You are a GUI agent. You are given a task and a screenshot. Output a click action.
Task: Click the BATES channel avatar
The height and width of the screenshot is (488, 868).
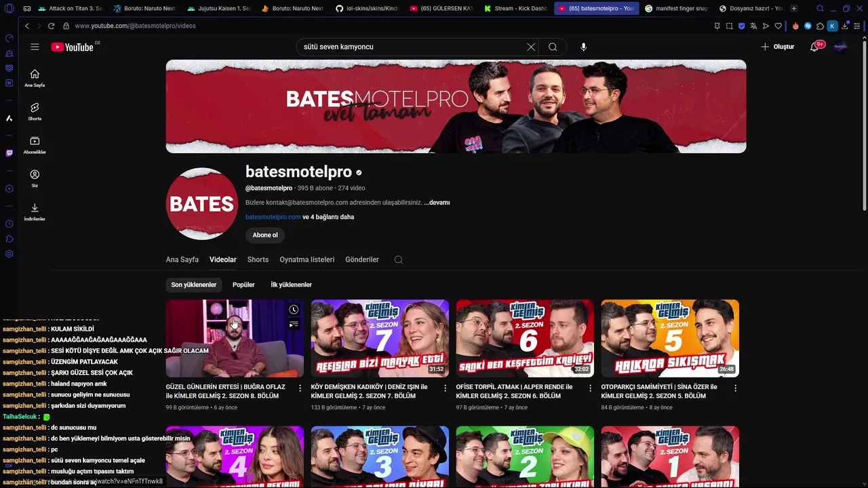(202, 204)
